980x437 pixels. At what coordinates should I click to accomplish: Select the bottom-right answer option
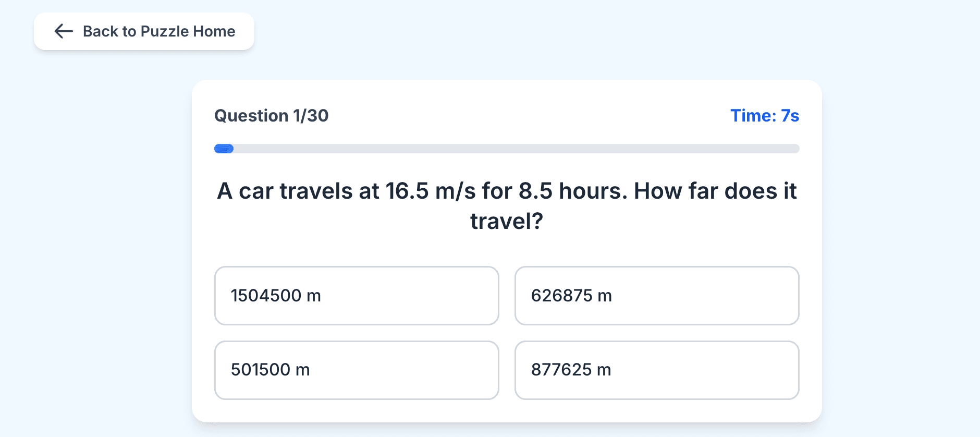click(x=657, y=370)
